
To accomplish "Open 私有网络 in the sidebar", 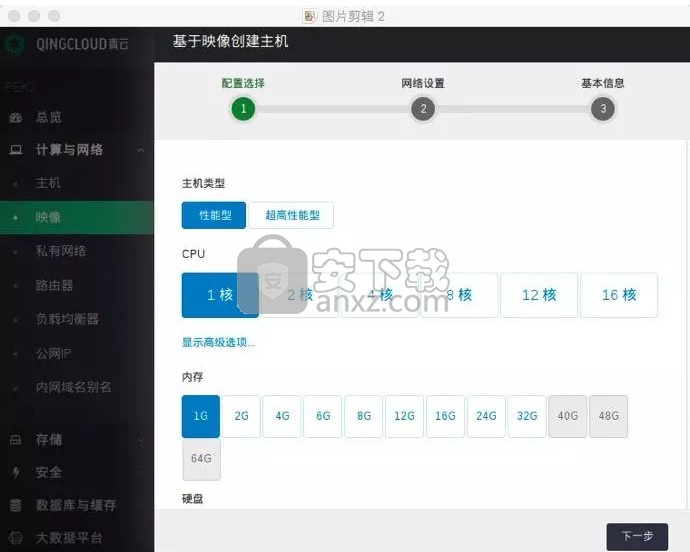I will [x=61, y=251].
